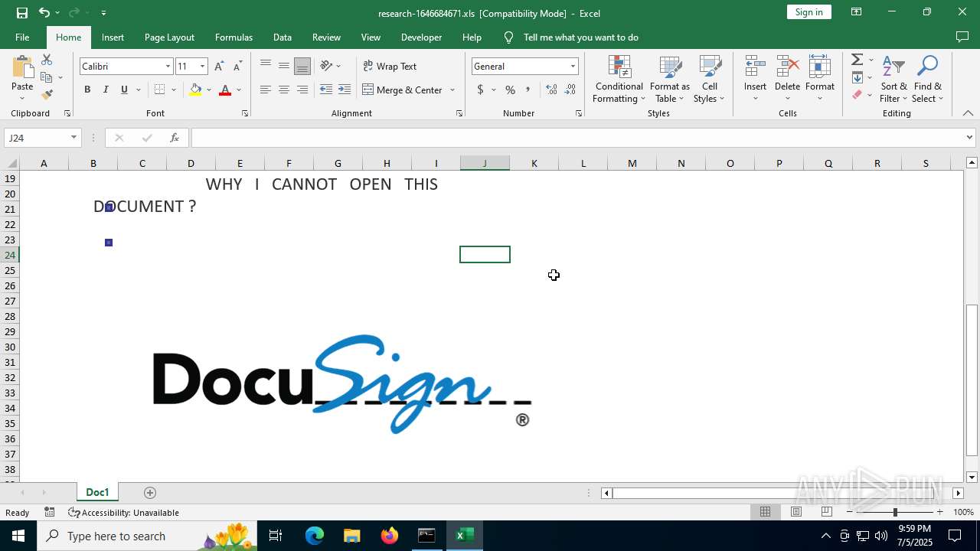Open the General number format dropdown
This screenshot has width=980, height=551.
click(x=572, y=67)
